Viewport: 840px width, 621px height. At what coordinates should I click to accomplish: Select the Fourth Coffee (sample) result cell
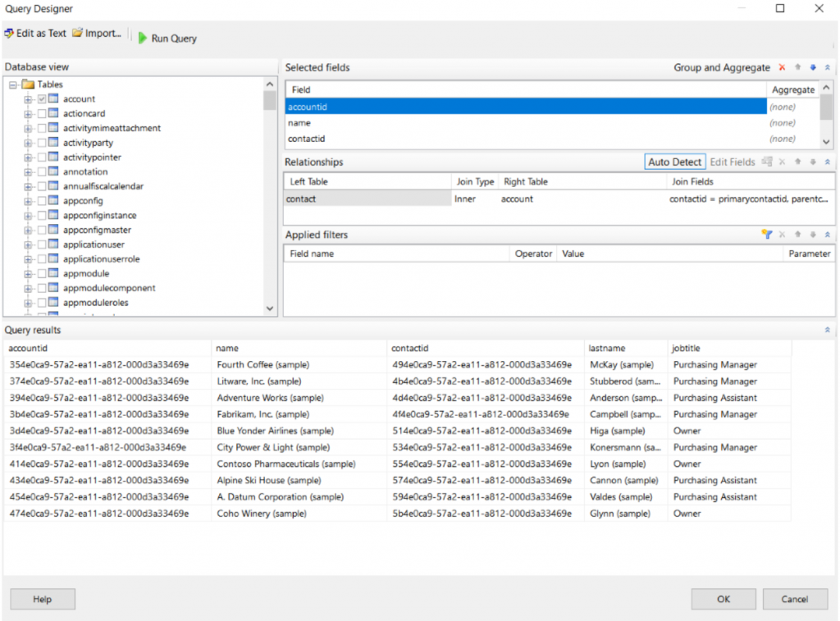299,365
